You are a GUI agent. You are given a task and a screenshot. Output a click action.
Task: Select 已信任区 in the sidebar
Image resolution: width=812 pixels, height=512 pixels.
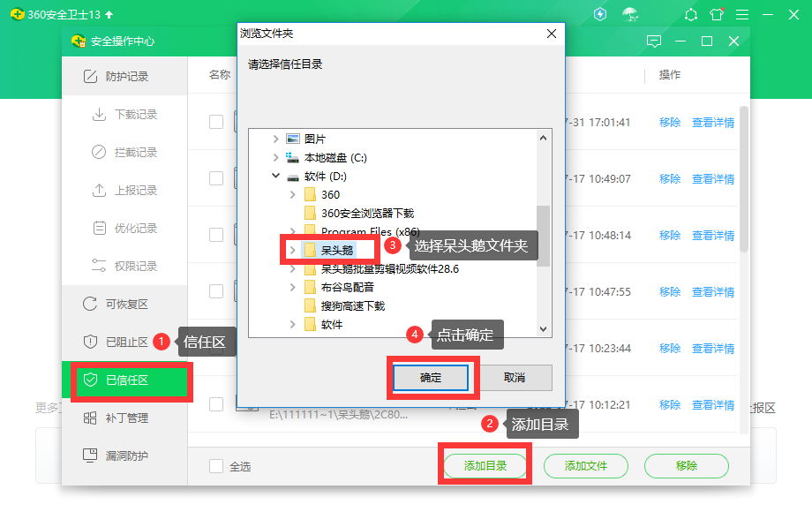click(x=124, y=380)
